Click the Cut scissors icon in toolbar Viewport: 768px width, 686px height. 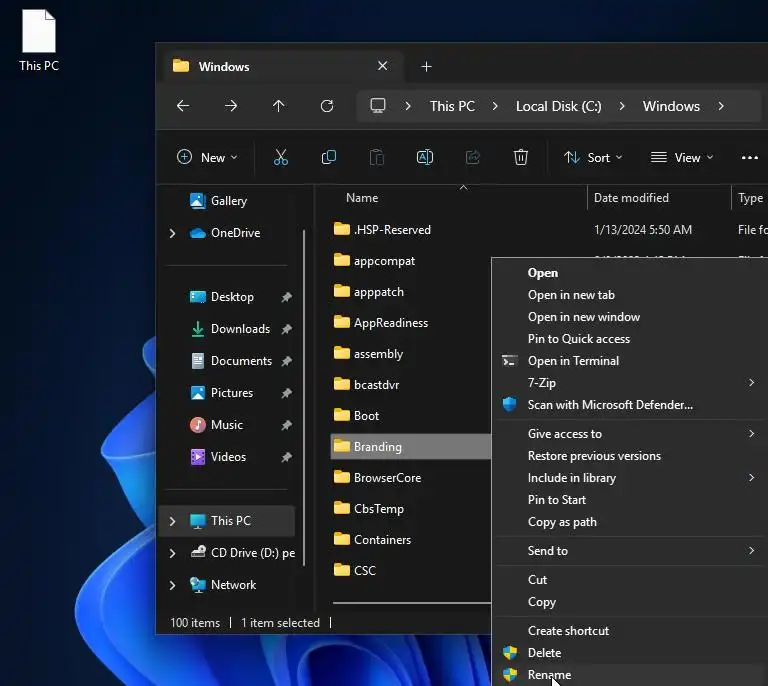coord(281,157)
